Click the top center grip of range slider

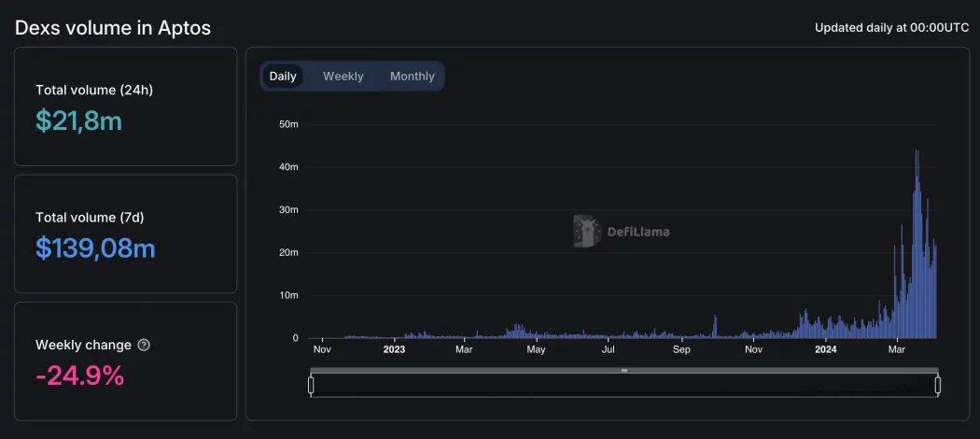pos(624,371)
